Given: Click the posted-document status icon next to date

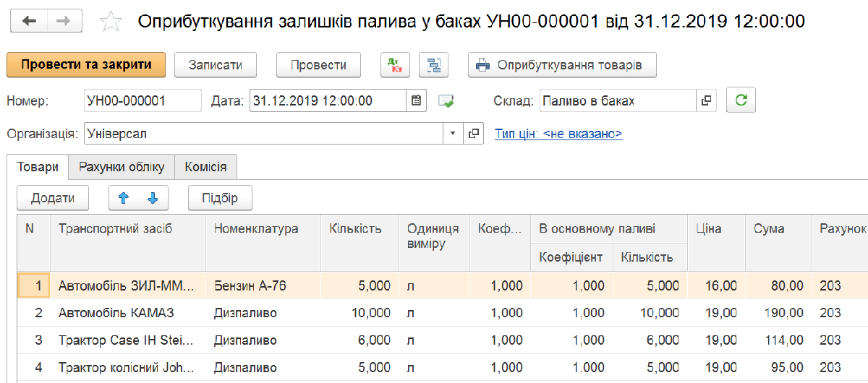Looking at the screenshot, I should pos(446,101).
